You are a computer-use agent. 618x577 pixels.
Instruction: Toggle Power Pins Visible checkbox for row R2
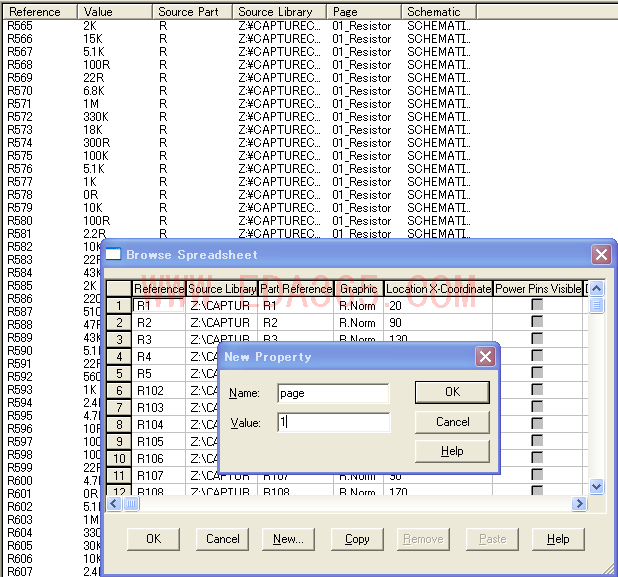coord(537,322)
